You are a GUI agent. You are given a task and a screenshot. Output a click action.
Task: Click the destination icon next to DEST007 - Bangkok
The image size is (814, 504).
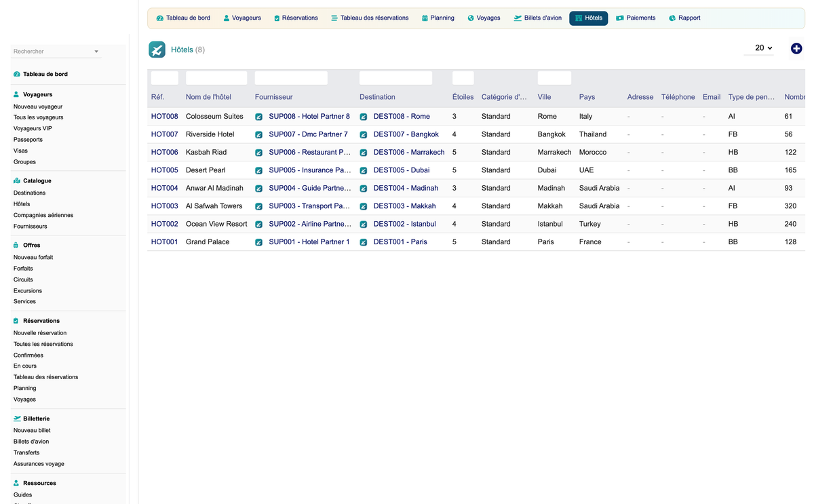pos(364,134)
